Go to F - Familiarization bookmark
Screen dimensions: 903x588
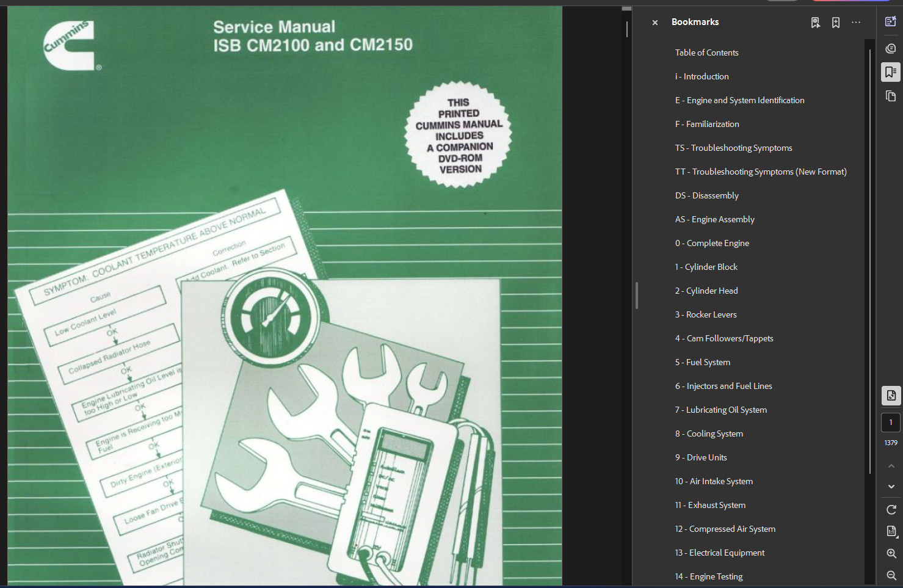point(707,124)
